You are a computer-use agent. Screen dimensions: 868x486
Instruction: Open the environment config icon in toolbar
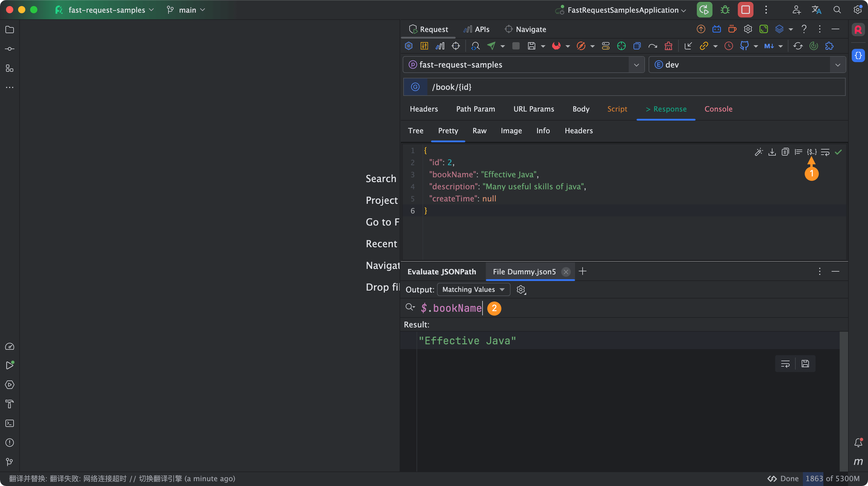424,46
